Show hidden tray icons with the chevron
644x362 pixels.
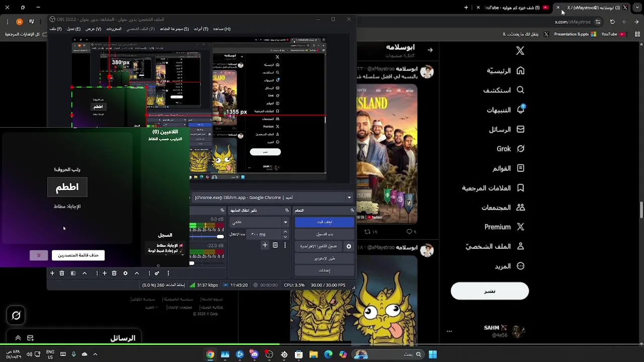tap(95, 354)
